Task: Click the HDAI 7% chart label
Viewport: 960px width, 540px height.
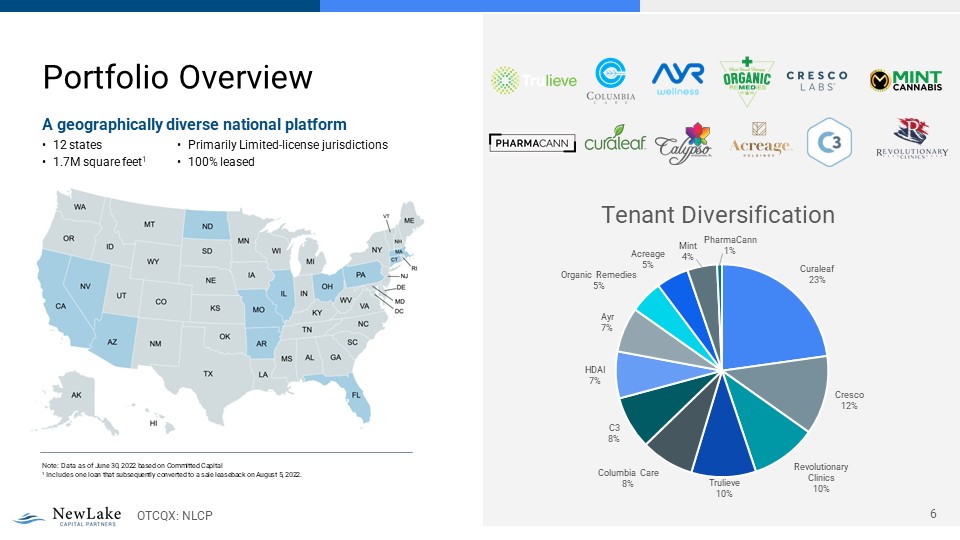Action: pos(594,375)
